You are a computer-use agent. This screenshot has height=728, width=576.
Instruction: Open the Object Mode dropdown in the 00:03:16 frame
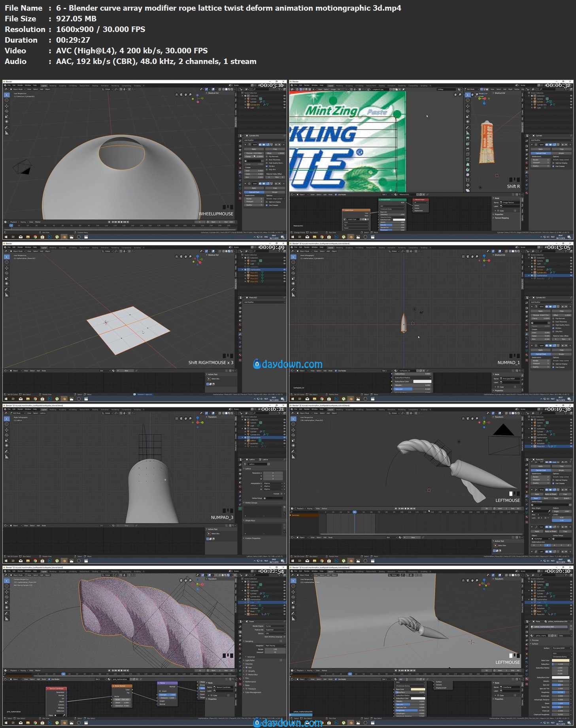[18, 89]
